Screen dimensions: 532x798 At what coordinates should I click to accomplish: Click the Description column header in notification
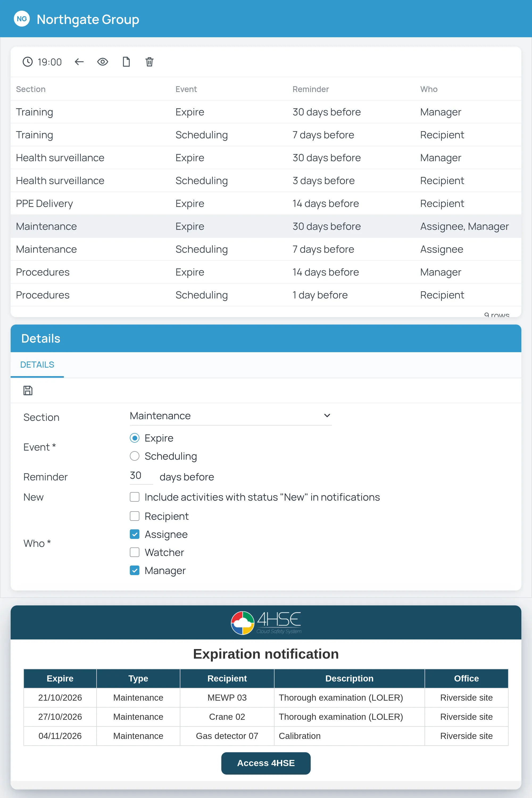tap(350, 679)
